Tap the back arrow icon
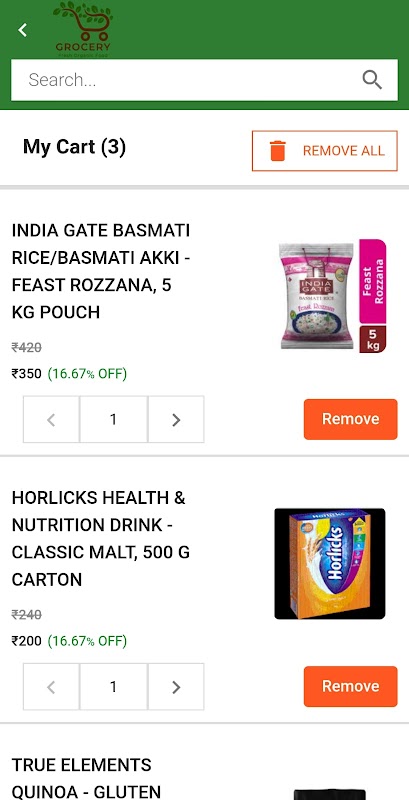Viewport: 409px width, 800px height. (x=22, y=30)
